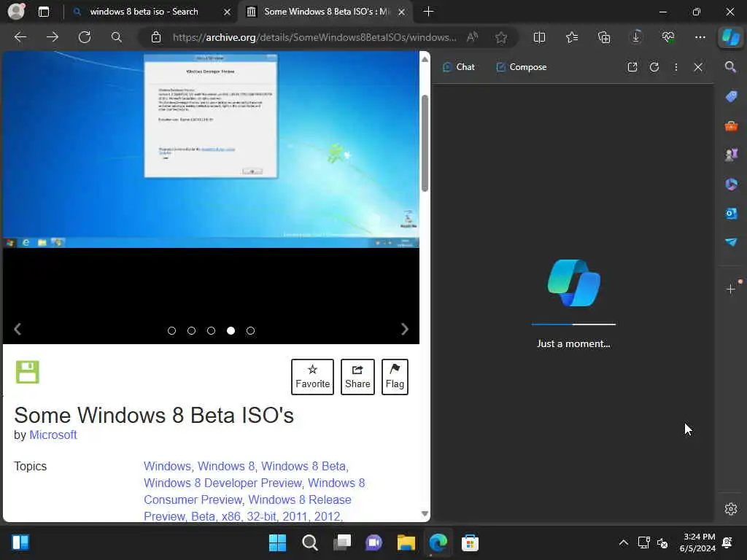This screenshot has width=747, height=560.
Task: Select third carousel dot
Action: click(211, 330)
